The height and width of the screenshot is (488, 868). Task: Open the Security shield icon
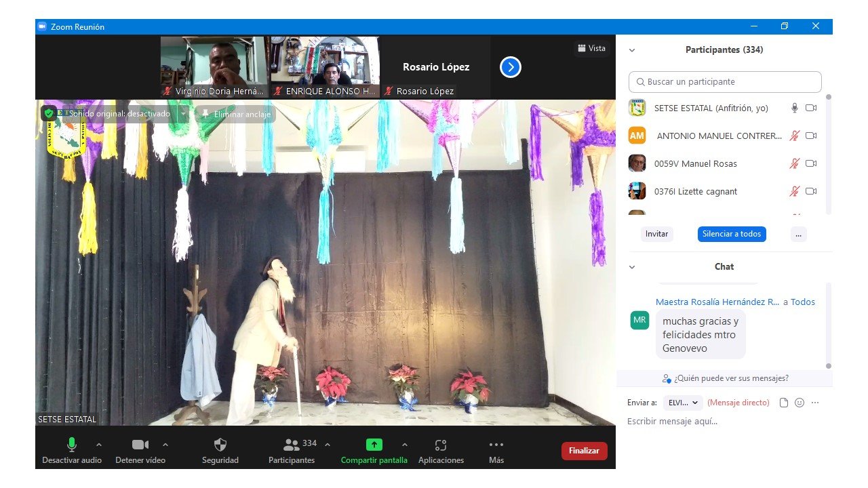(220, 445)
